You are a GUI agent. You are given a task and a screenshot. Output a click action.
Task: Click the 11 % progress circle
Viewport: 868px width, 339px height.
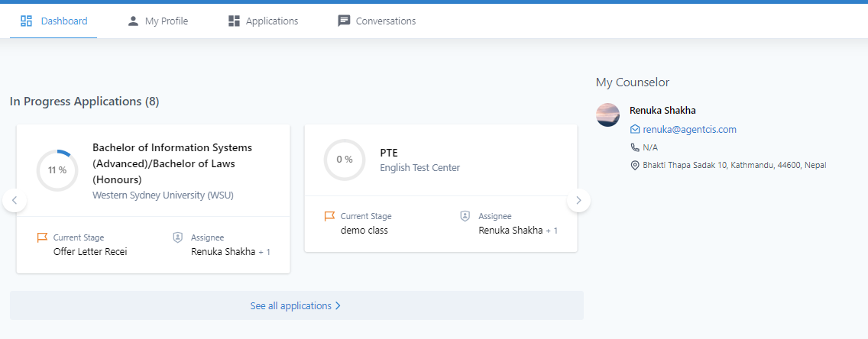coord(57,170)
